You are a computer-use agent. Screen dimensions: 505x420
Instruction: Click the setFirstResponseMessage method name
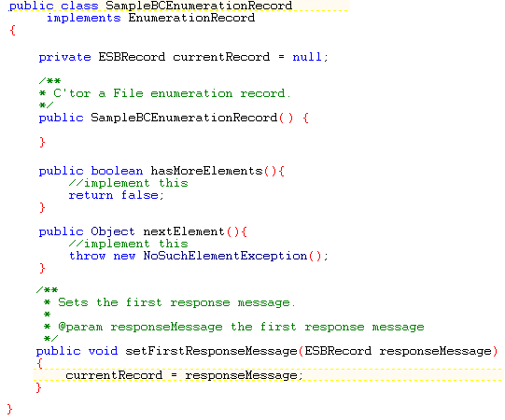[x=211, y=351]
